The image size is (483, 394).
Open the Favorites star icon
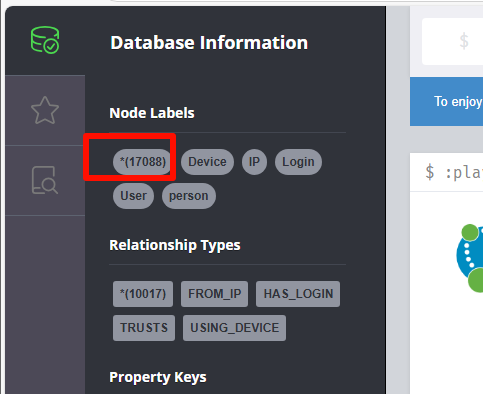(x=45, y=110)
